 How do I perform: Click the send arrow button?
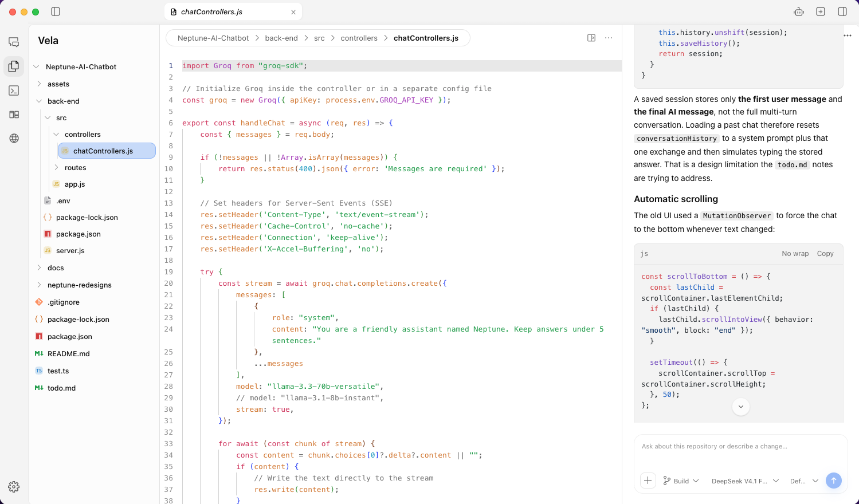click(x=834, y=481)
